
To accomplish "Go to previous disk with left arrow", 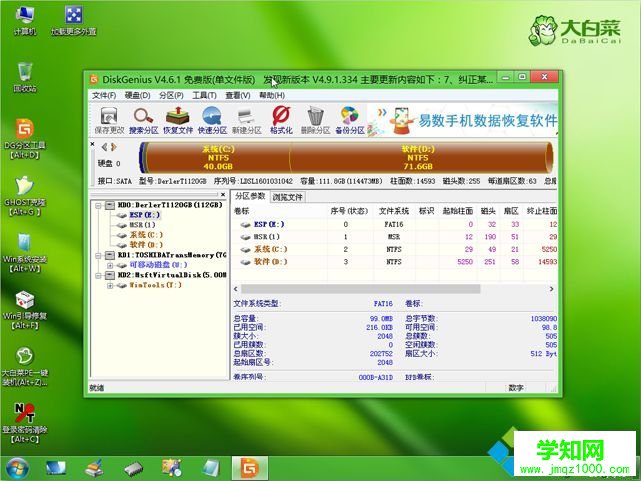I will (x=104, y=147).
